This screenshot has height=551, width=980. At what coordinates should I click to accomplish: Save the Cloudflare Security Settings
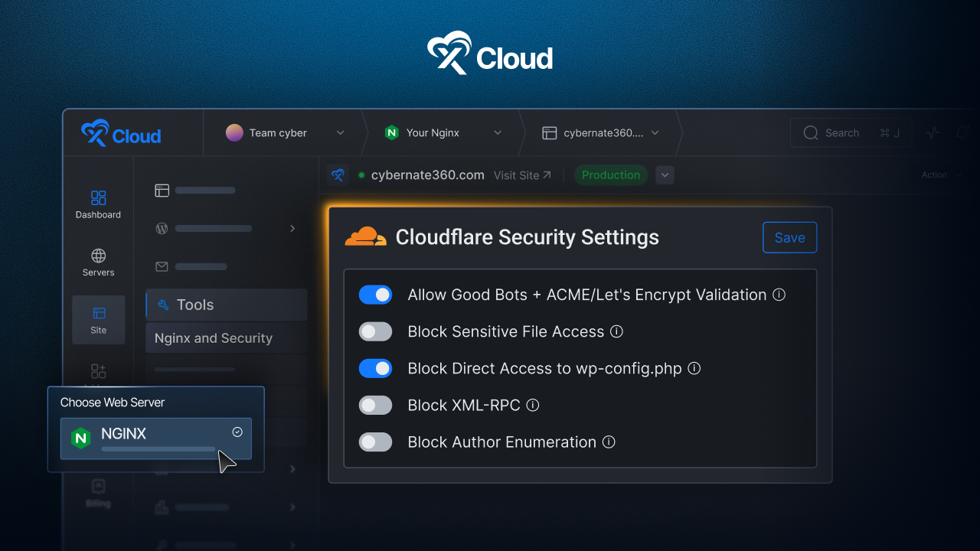[x=789, y=237]
